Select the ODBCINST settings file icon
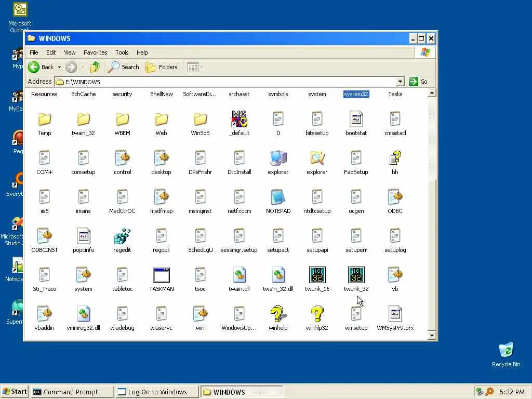Screen dimensions: 532x399 point(44,236)
